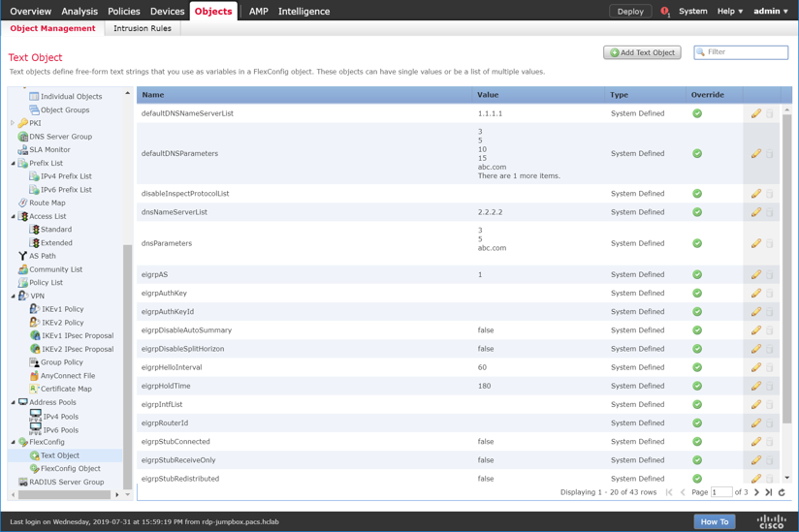Click the red notification alert icon
This screenshot has width=799, height=532.
(x=664, y=12)
